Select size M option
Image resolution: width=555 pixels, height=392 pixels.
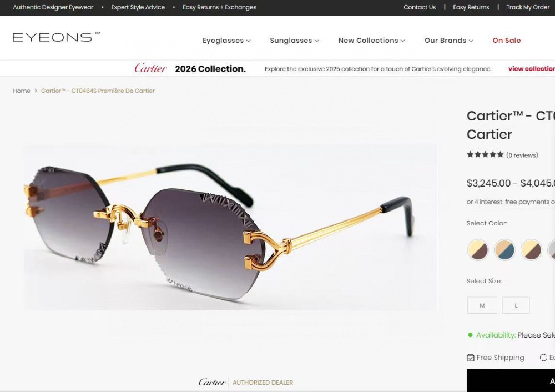482,305
